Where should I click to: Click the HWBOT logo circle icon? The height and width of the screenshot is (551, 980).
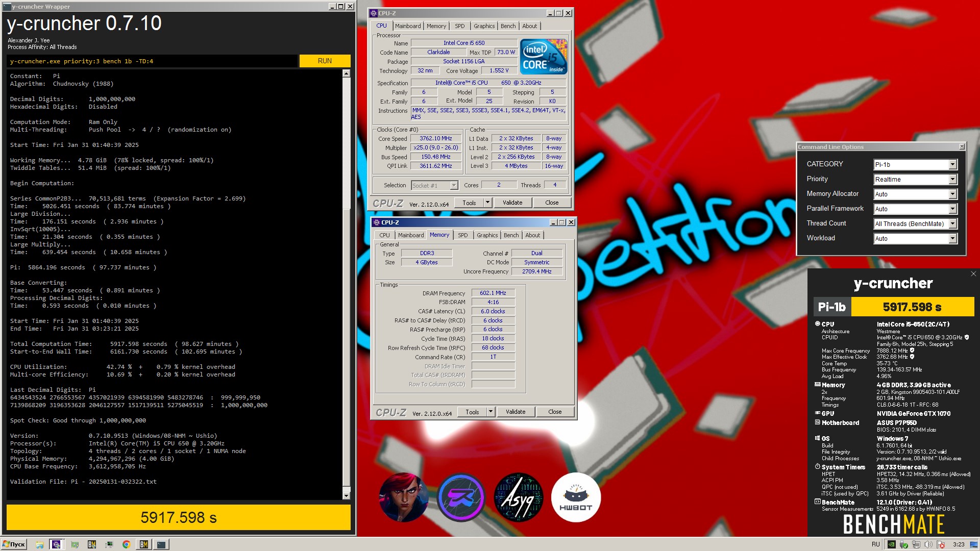pos(576,497)
